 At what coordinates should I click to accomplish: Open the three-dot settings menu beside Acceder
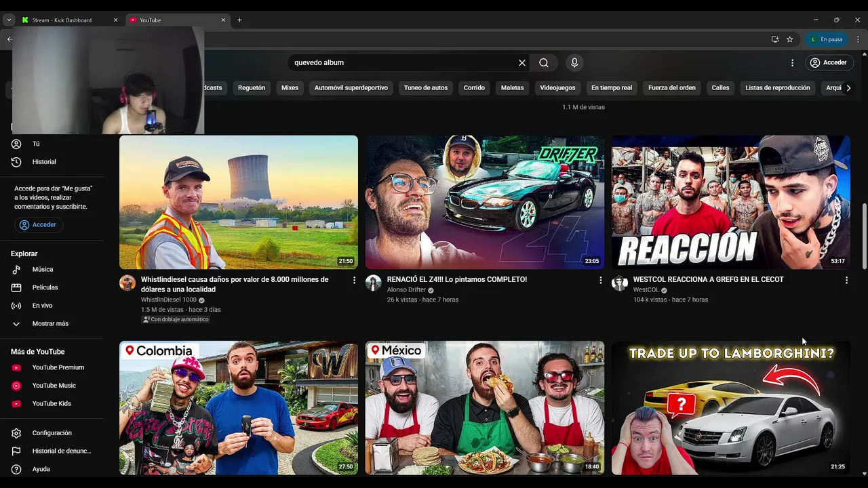[792, 62]
